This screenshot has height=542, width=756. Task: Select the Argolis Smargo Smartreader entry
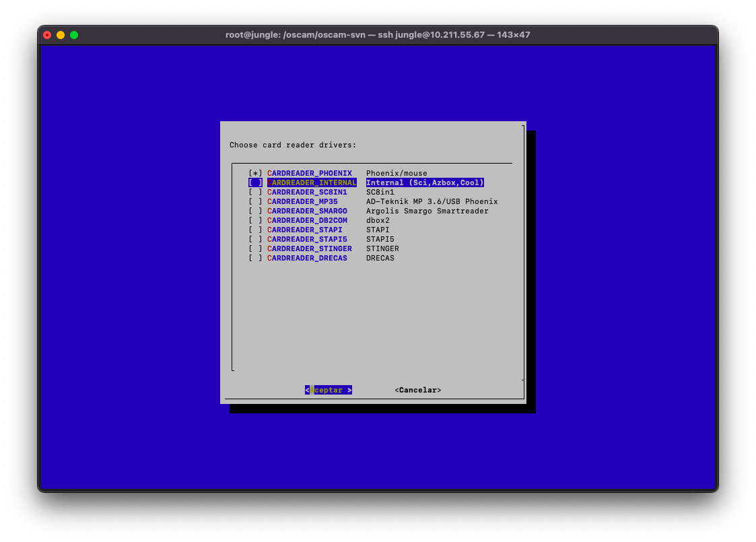coord(427,211)
